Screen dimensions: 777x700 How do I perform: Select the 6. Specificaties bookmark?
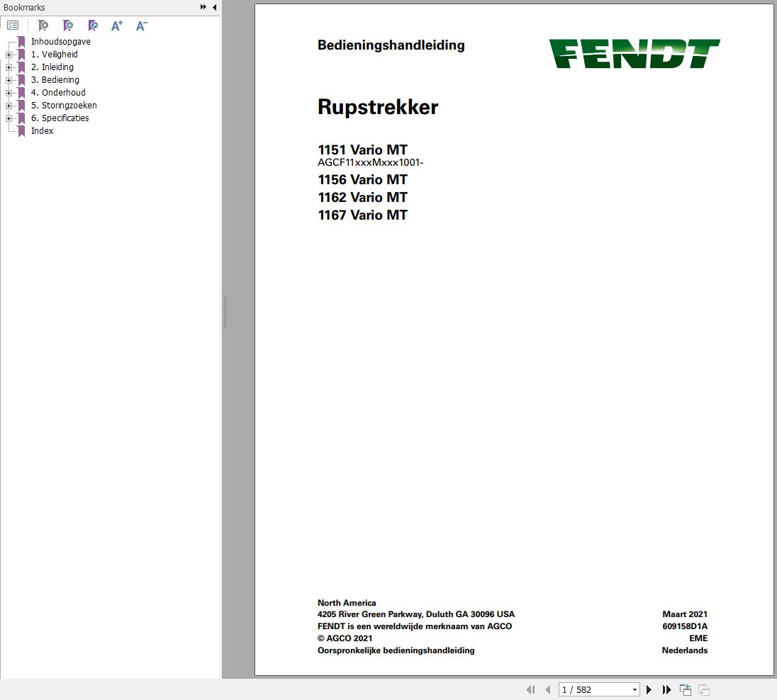pyautogui.click(x=60, y=118)
